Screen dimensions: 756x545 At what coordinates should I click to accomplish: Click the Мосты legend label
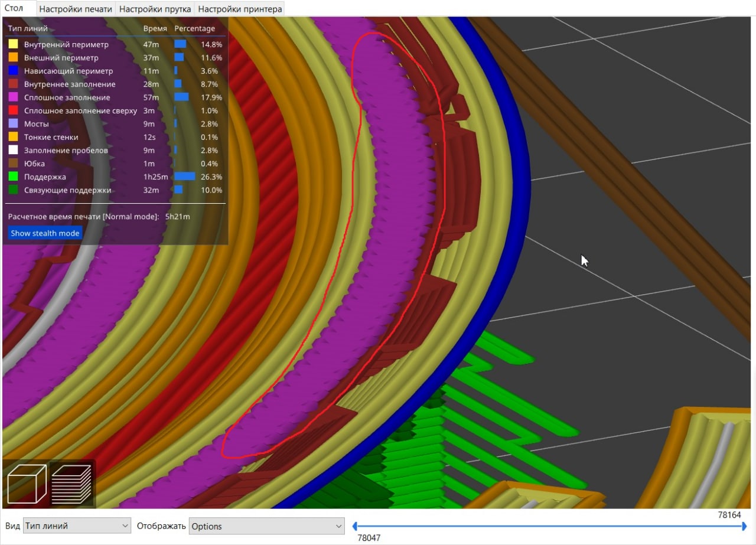click(37, 124)
